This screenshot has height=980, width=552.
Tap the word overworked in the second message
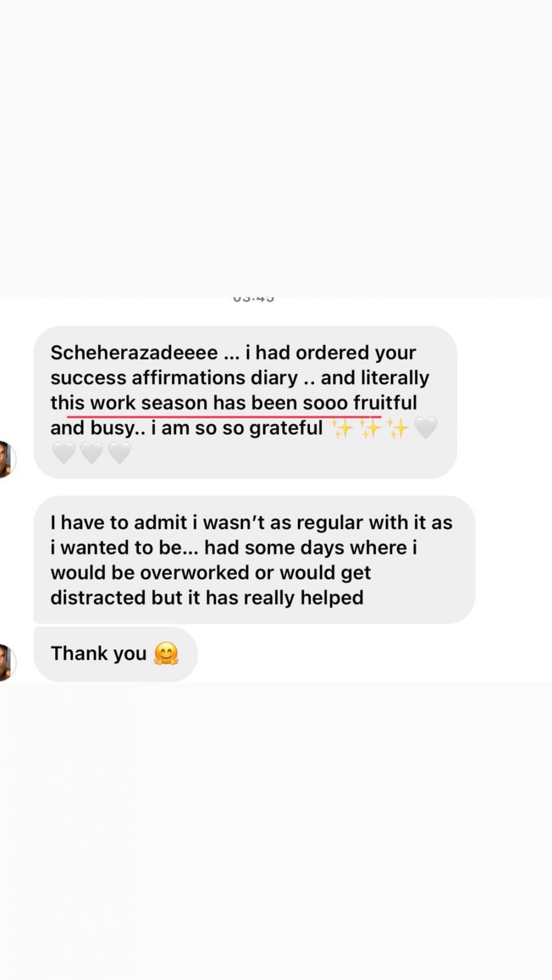point(194,572)
